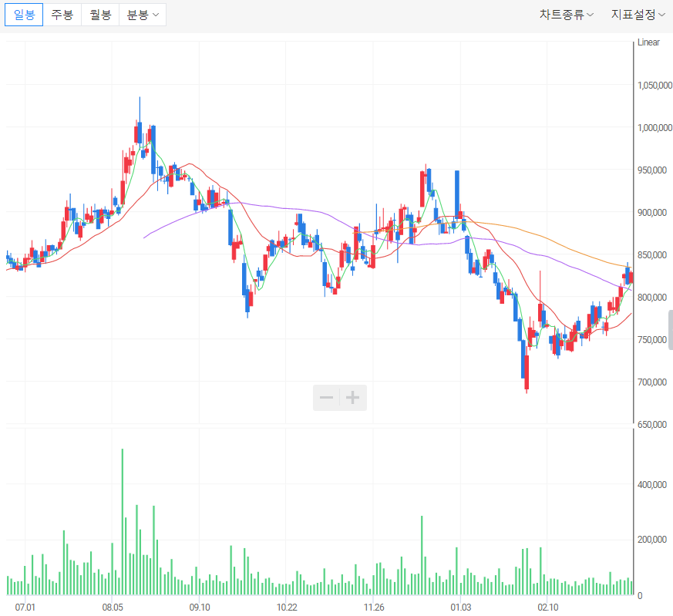
Task: Click the 11.26 date label
Action: [374, 608]
